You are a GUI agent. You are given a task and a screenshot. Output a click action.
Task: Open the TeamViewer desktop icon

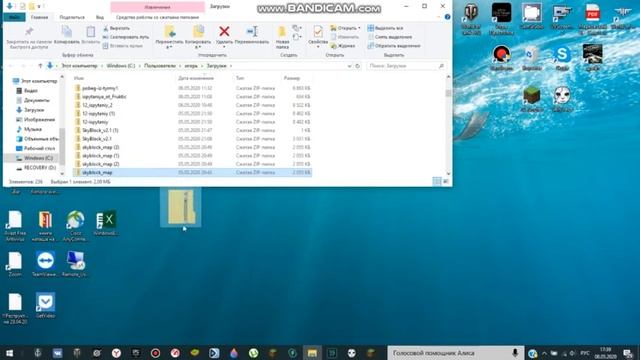(45, 264)
